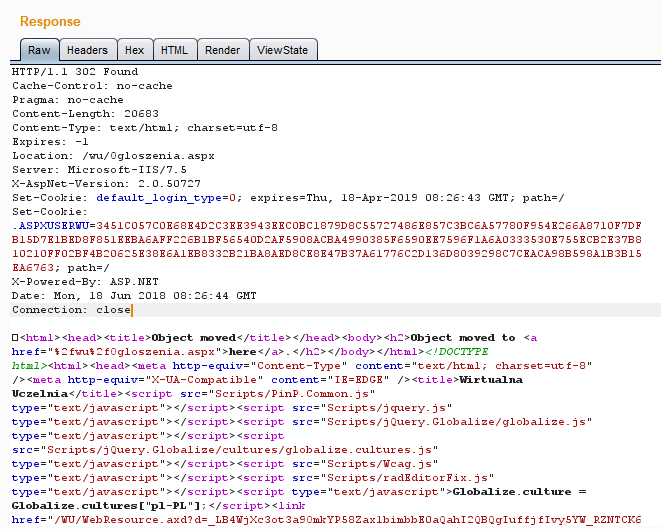The image size is (661, 529).
Task: Click the 'HTTP/1.1 302 Found' status line
Action: [75, 72]
